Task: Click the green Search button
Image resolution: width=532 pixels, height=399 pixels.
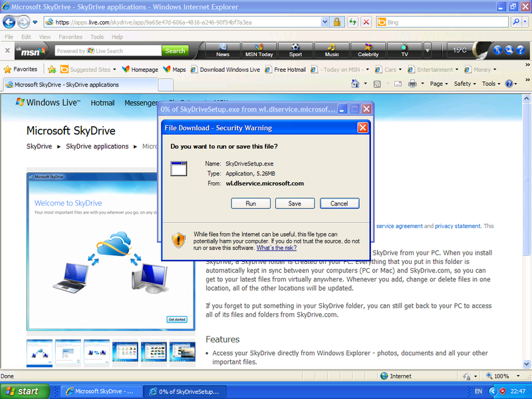Action: (x=175, y=51)
